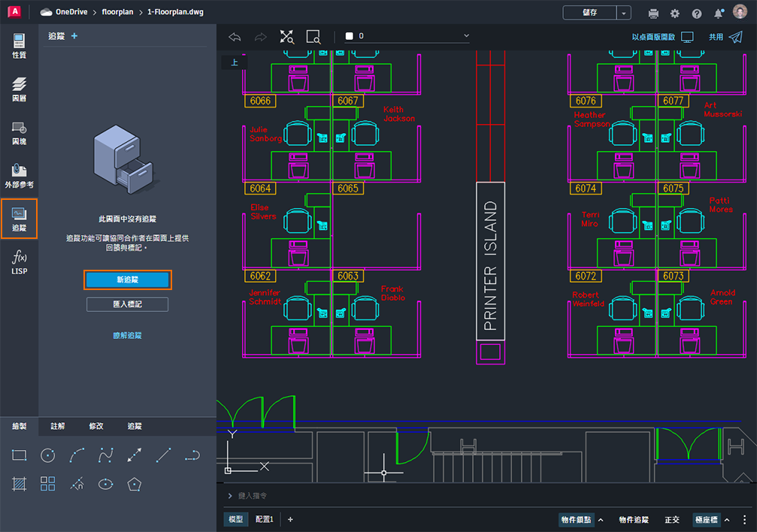Click the print icon in header
Screen dimensions: 757x532
(x=653, y=13)
